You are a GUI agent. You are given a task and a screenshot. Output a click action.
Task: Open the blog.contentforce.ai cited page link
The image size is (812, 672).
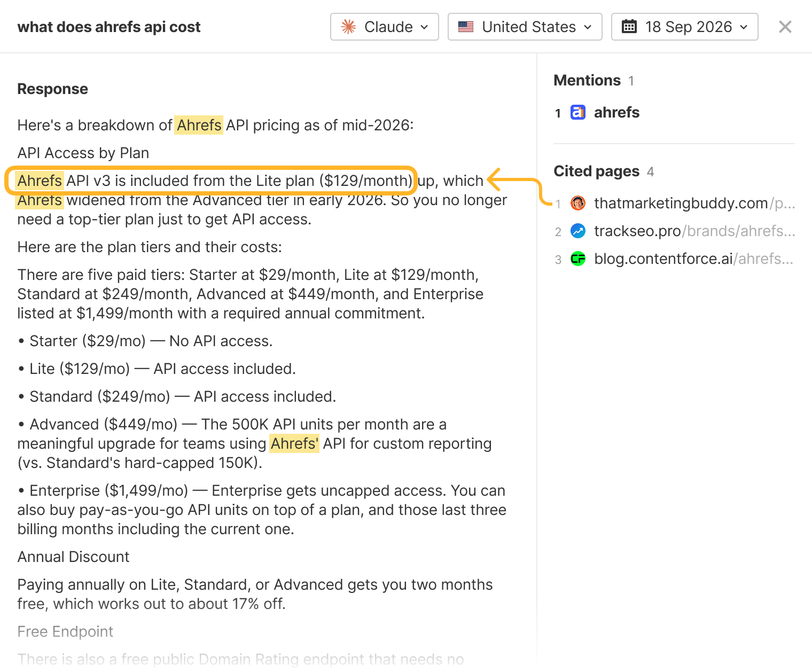click(x=694, y=259)
